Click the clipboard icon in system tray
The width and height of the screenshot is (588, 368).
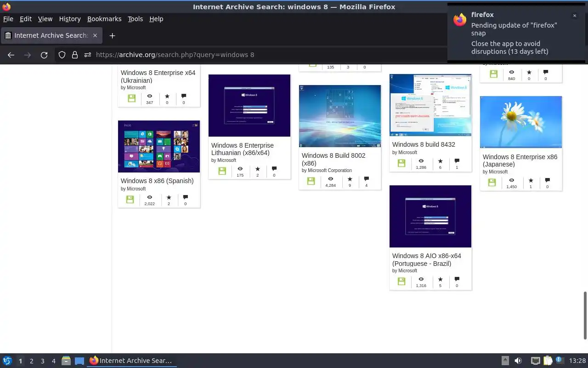pos(548,361)
